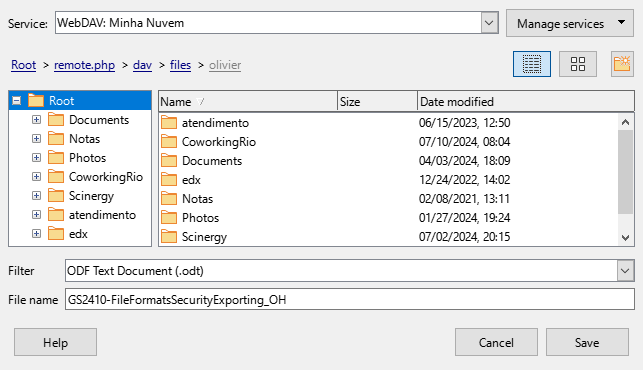The image size is (643, 370).
Task: Go to files in breadcrumb
Action: point(180,65)
